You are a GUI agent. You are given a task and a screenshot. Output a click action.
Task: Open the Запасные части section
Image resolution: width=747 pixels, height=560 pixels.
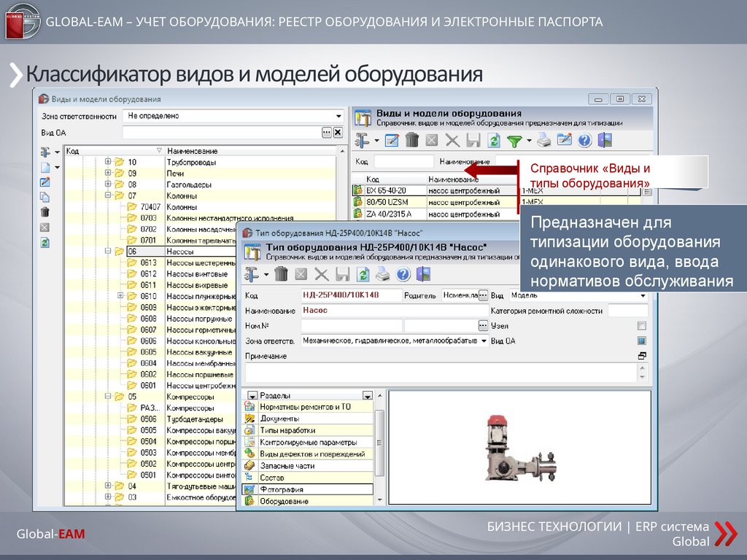[308, 466]
